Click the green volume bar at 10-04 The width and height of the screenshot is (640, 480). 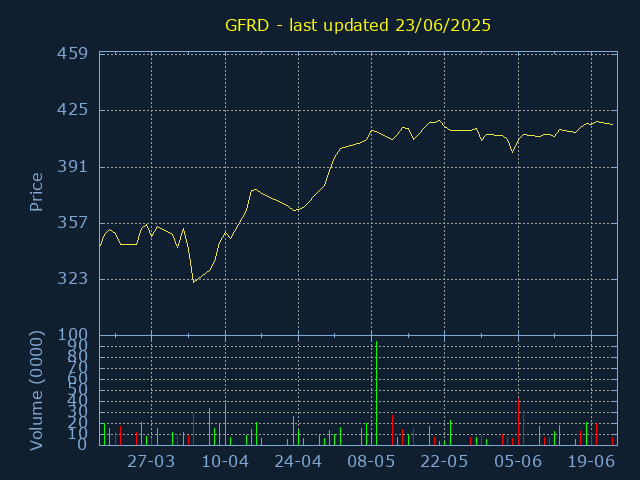coord(225,424)
